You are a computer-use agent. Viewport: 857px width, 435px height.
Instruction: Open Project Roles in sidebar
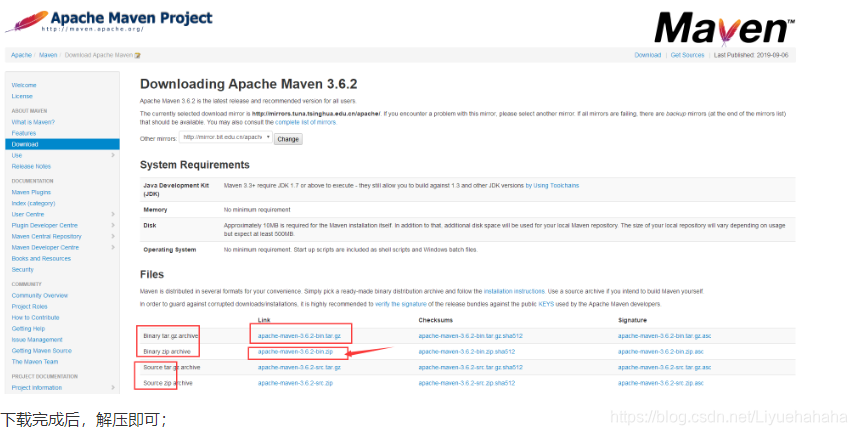30,307
